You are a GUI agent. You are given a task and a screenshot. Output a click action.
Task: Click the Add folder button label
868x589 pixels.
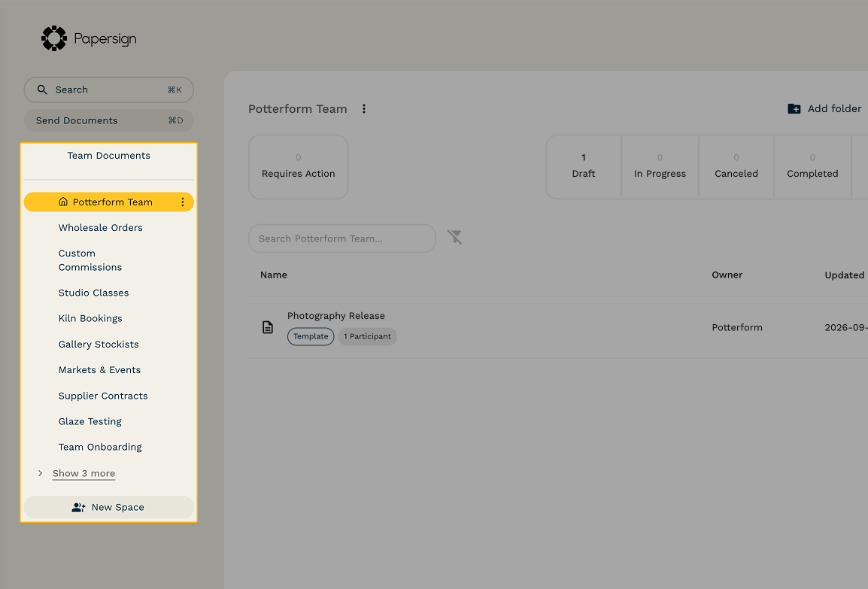[x=834, y=108]
